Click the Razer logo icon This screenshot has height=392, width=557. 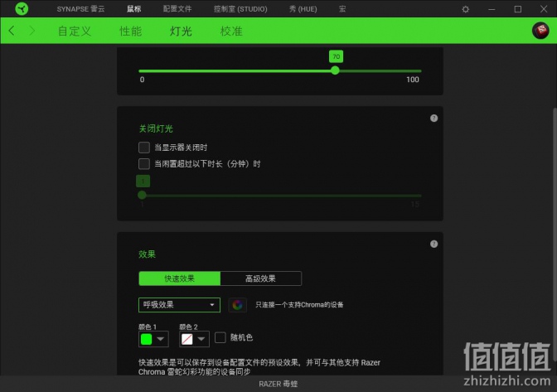point(22,8)
